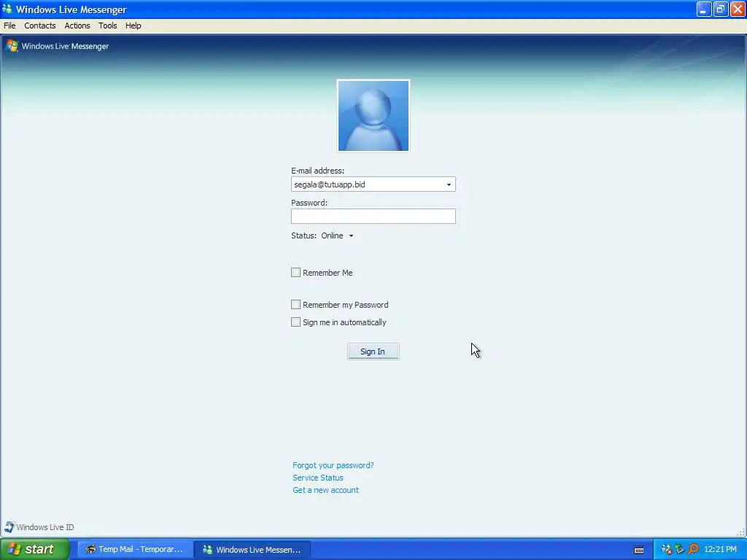
Task: Open the keyboard language bar icon
Action: coord(639,550)
